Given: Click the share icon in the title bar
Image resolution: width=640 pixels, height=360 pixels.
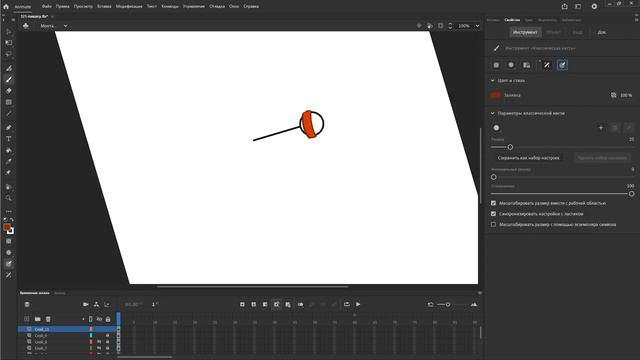Looking at the screenshot, I should [x=564, y=7].
